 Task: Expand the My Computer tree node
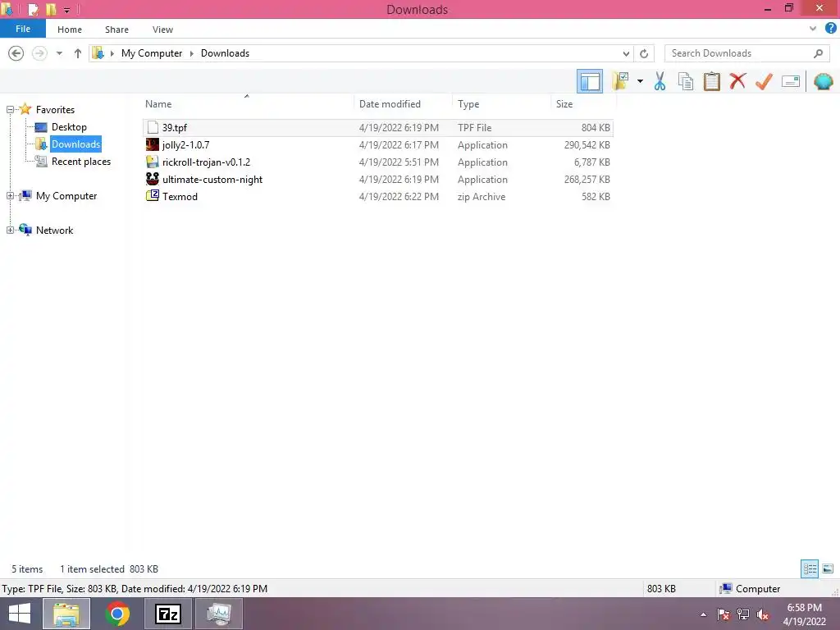[x=10, y=195]
